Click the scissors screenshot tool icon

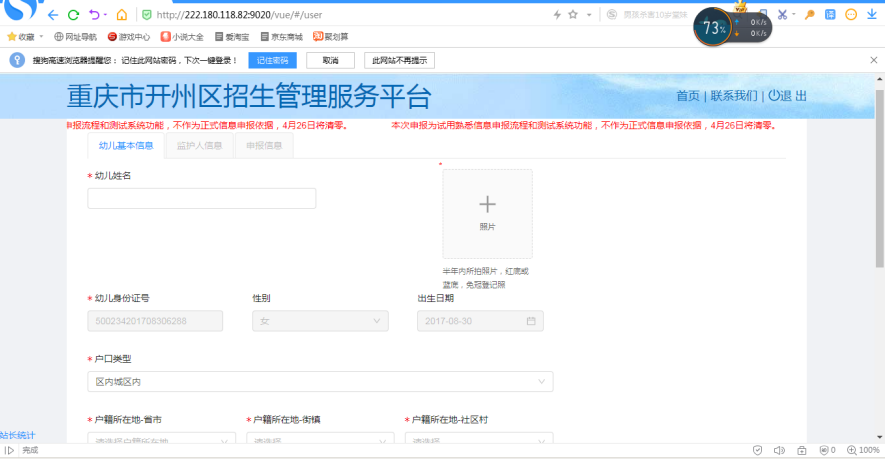(x=781, y=15)
